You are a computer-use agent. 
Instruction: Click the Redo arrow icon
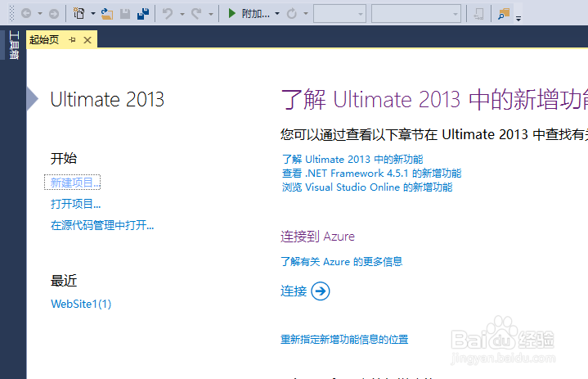(196, 14)
